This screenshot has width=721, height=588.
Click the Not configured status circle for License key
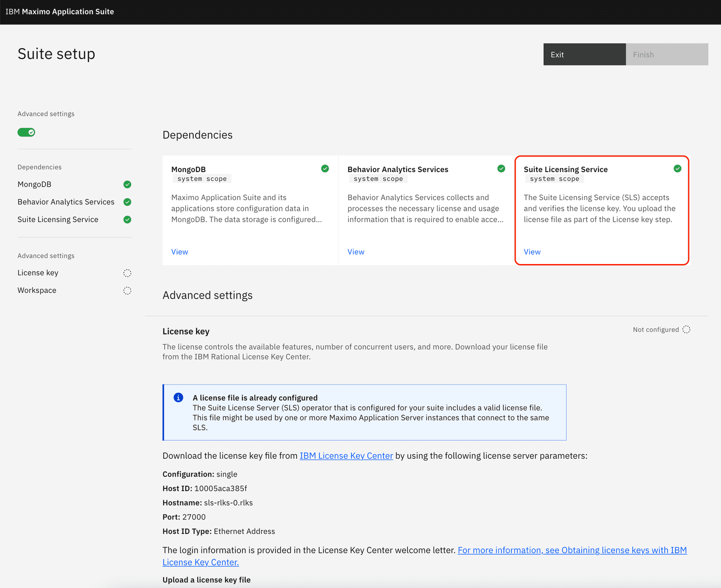pos(686,329)
